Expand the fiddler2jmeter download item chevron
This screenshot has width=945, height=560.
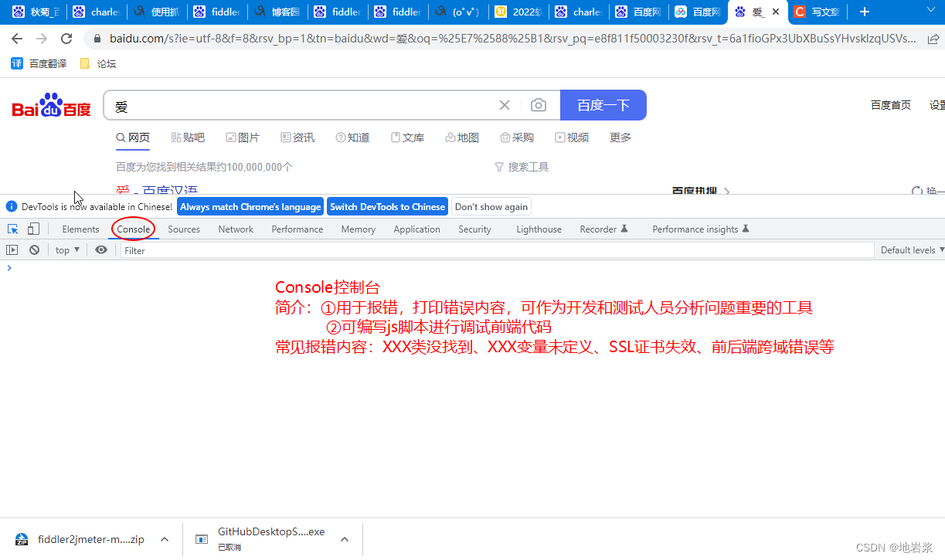163,538
